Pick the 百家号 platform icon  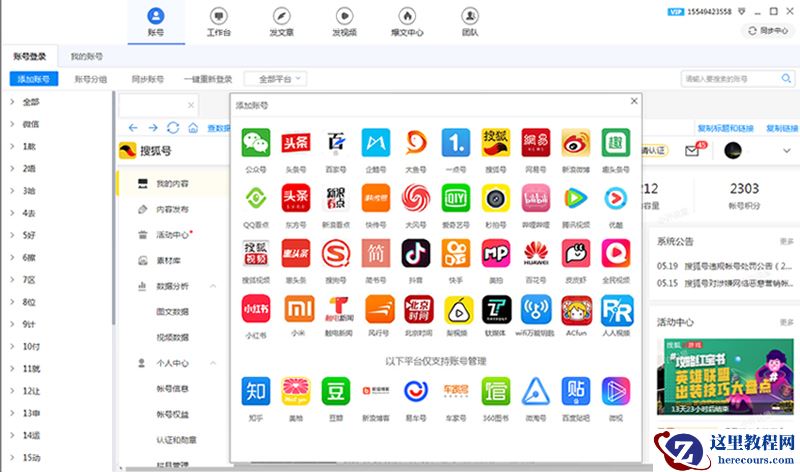[336, 142]
